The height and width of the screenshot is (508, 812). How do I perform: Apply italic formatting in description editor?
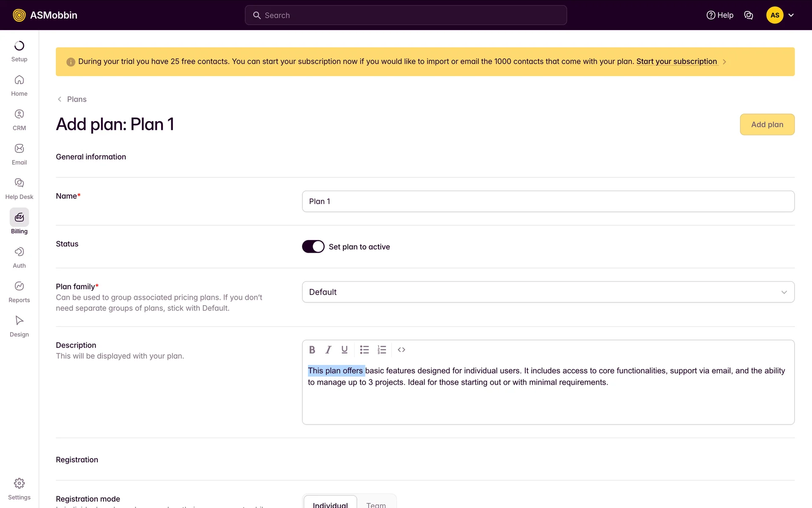point(328,350)
